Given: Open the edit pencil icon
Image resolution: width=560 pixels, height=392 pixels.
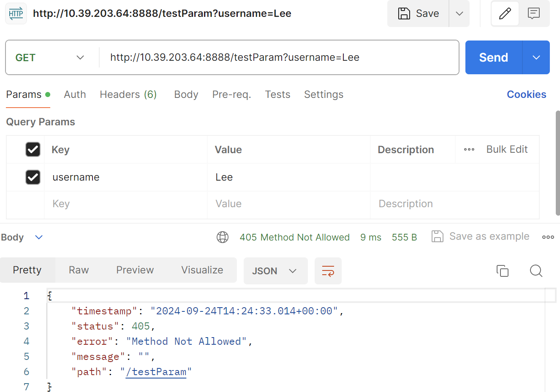Looking at the screenshot, I should 505,14.
